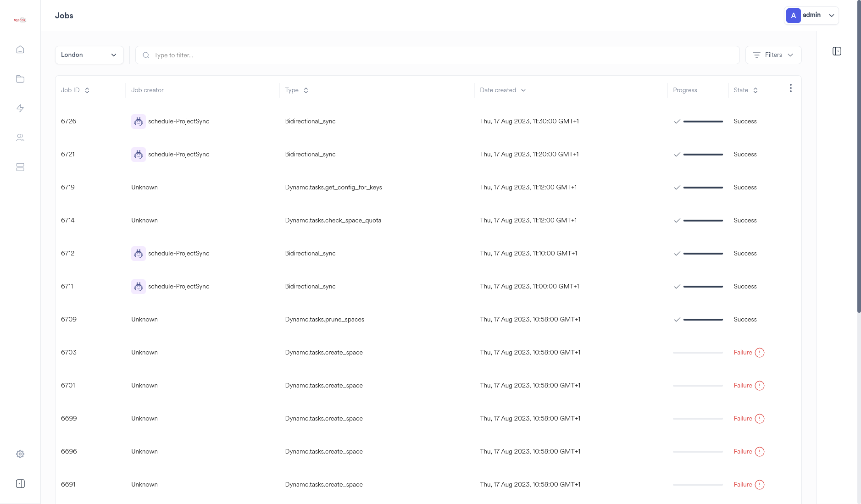The height and width of the screenshot is (504, 861).
Task: Collapse the right side panel
Action: tap(837, 51)
